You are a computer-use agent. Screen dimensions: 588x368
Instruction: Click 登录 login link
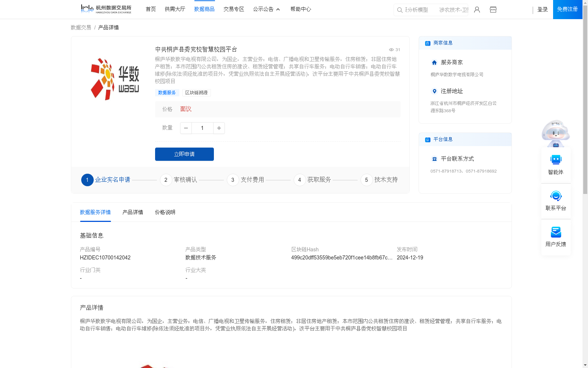pyautogui.click(x=542, y=10)
